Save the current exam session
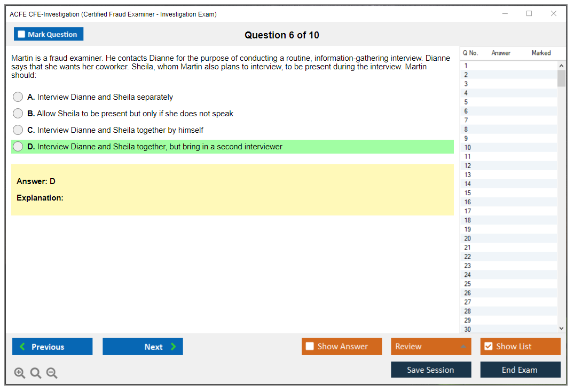Viewport: 574px width, 392px height. click(x=430, y=370)
